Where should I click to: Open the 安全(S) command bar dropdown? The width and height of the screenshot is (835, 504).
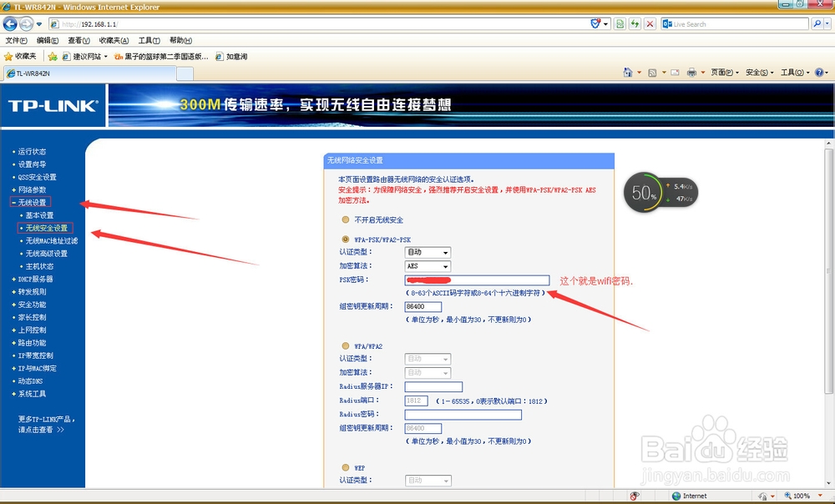[x=759, y=73]
